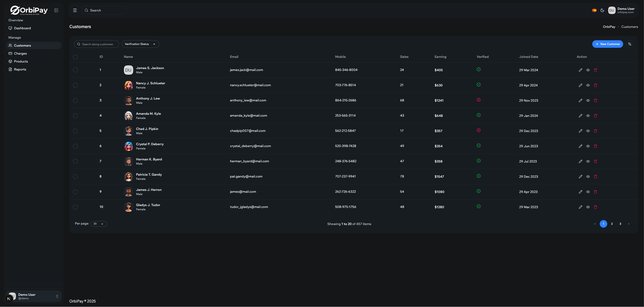Viewport: 644px width, 307px height.
Task: Open the Per page 20 dropdown
Action: [99, 224]
